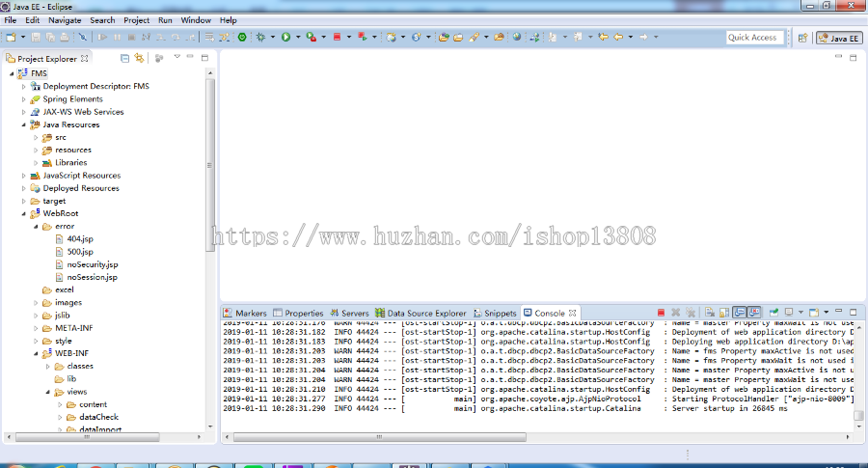Screen dimensions: 868x468
Task: Collapse the WebRoot folder
Action: [24, 214]
